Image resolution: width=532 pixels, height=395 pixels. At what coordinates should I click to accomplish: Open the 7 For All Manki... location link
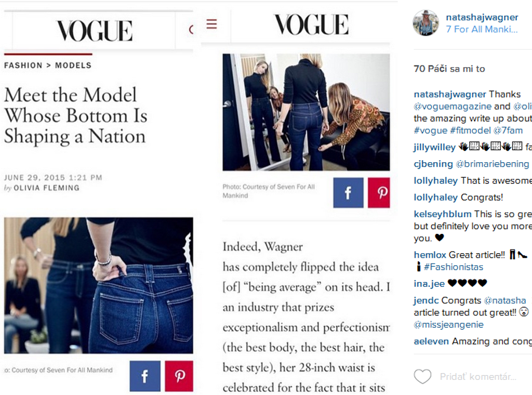[482, 29]
